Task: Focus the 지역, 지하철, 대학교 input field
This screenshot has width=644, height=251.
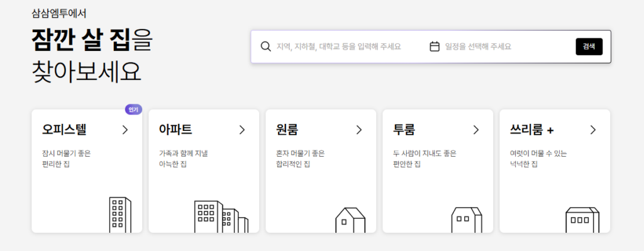Action: [x=339, y=47]
